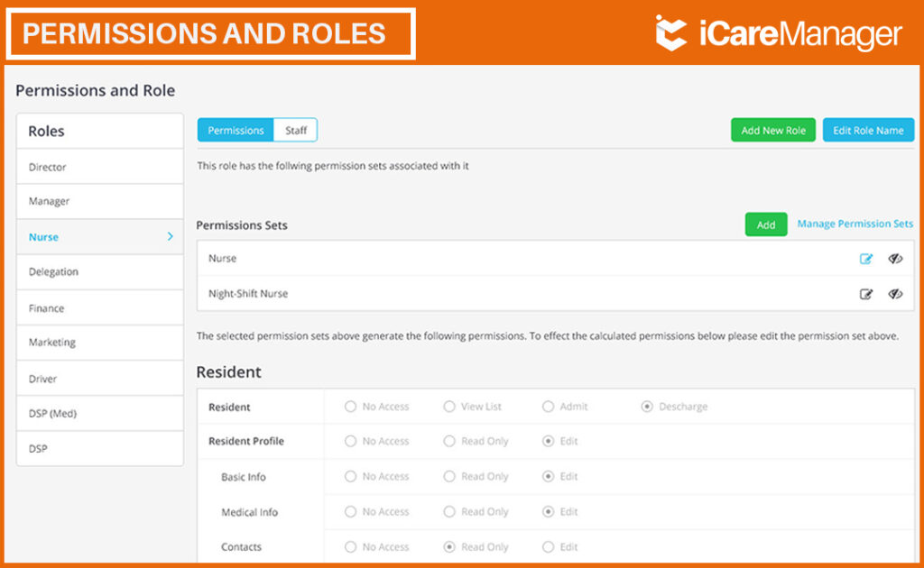Choose Admit option for Resident
The width and height of the screenshot is (924, 568).
point(548,407)
